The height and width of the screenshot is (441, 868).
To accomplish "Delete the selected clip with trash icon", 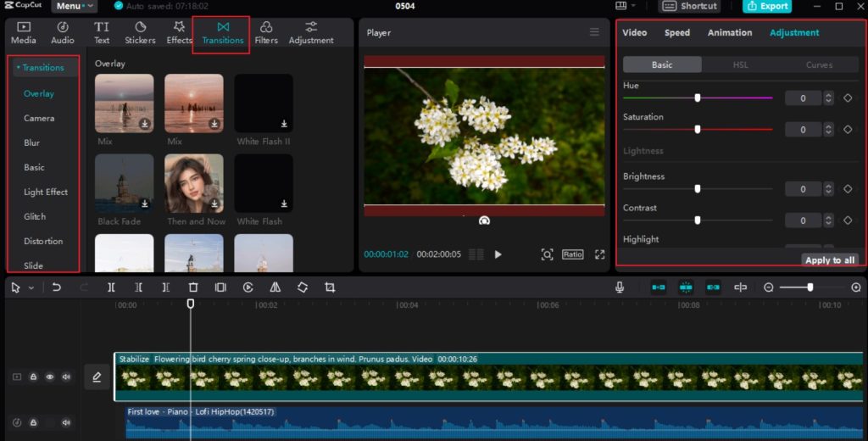I will point(193,287).
